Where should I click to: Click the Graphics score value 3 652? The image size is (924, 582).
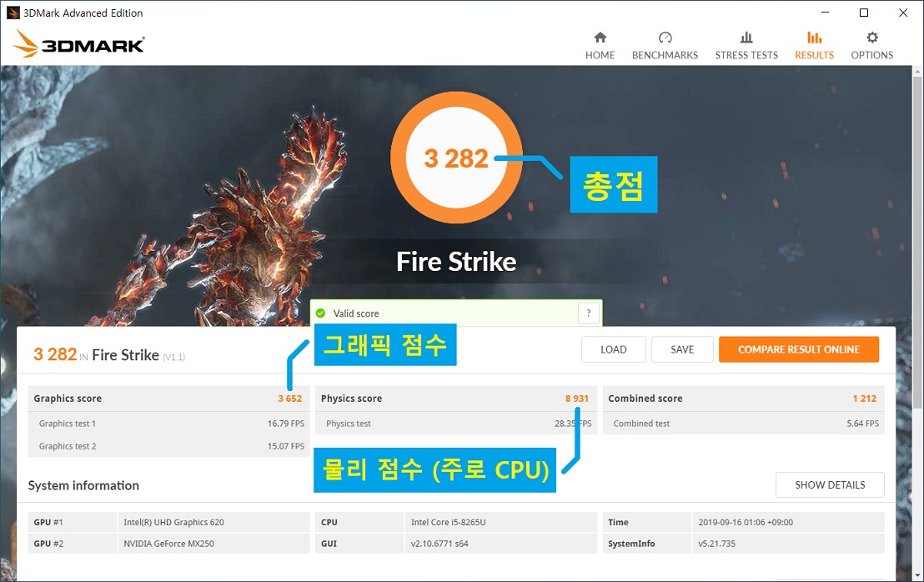point(289,399)
